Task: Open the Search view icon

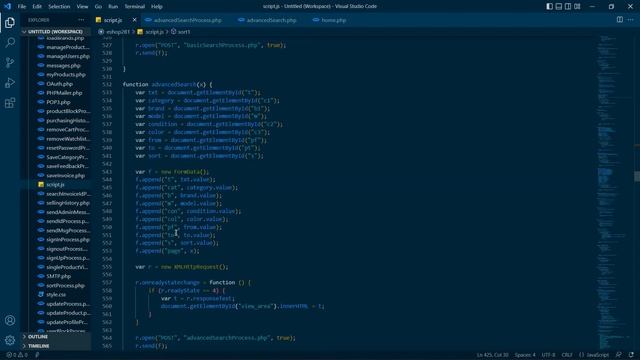Action: coord(10,42)
